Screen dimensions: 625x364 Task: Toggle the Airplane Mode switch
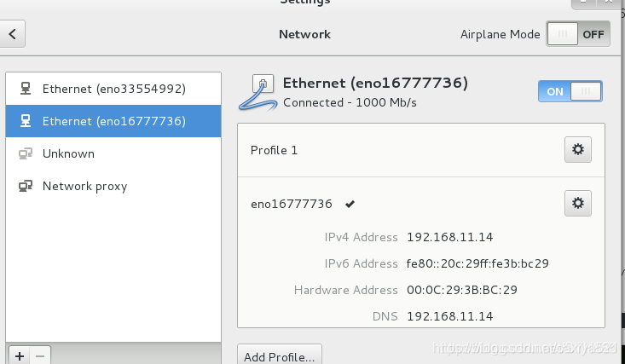pyautogui.click(x=577, y=34)
